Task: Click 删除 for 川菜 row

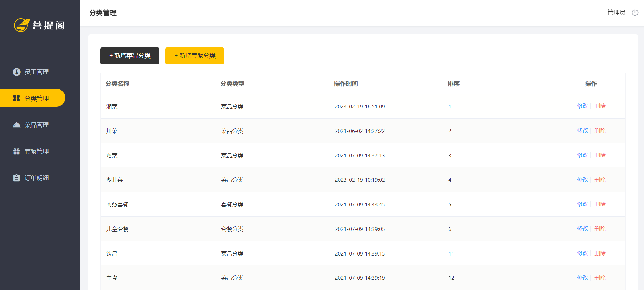Action: (x=600, y=130)
